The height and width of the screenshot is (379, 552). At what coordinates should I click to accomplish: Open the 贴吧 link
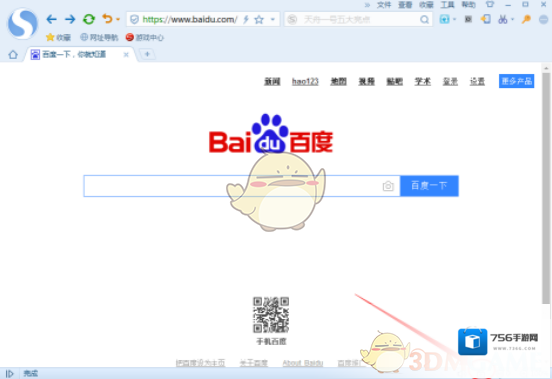click(395, 82)
